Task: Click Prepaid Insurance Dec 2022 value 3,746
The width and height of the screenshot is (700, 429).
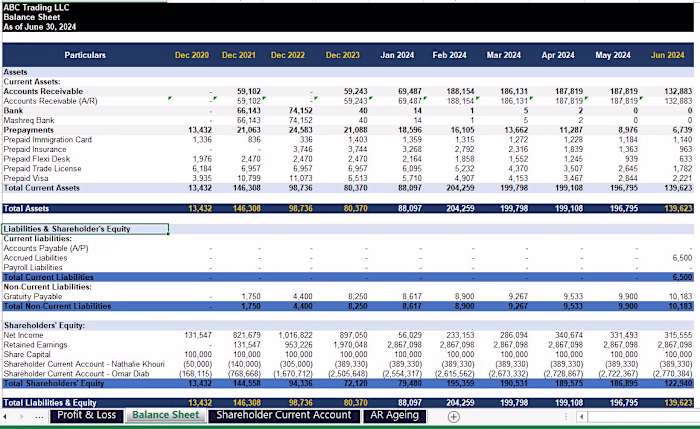Action: click(303, 150)
